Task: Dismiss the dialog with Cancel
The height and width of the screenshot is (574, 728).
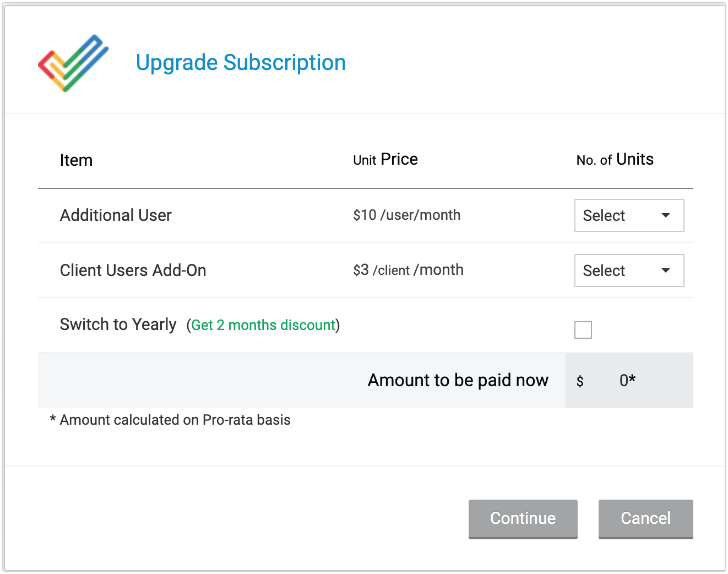Action: pyautogui.click(x=645, y=518)
